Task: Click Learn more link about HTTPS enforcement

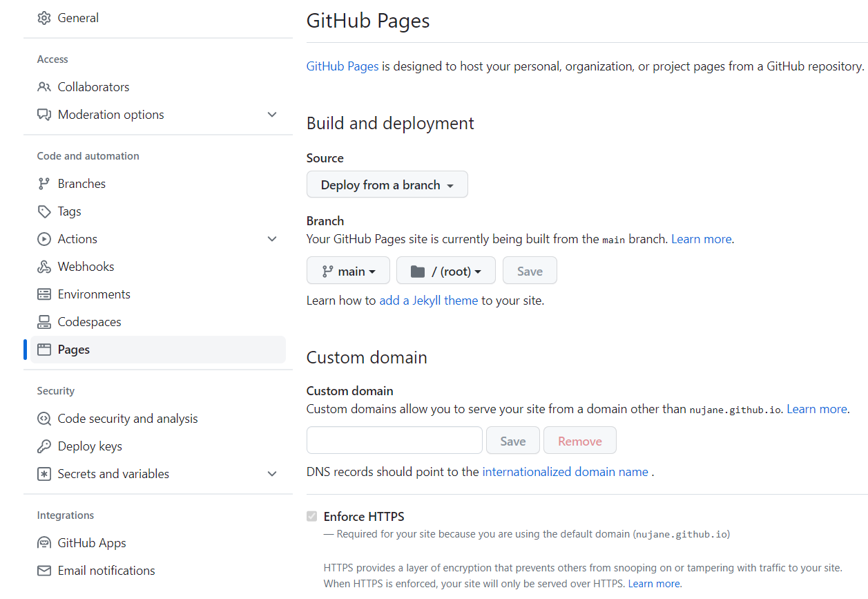Action: [654, 584]
